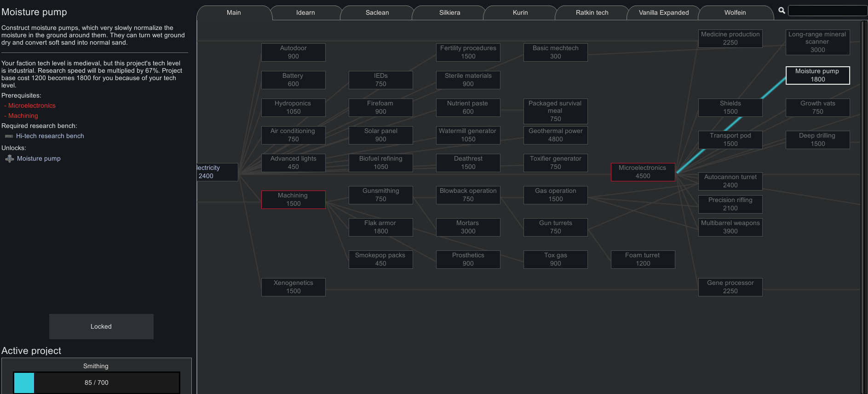Select the Nutrient paste project
Screen dimensions: 868x394
(x=468, y=108)
